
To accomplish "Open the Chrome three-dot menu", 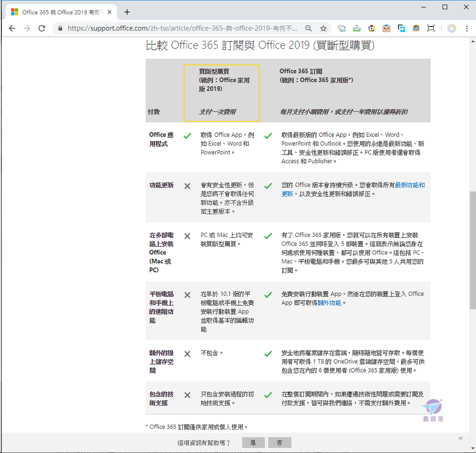I will click(467, 28).
